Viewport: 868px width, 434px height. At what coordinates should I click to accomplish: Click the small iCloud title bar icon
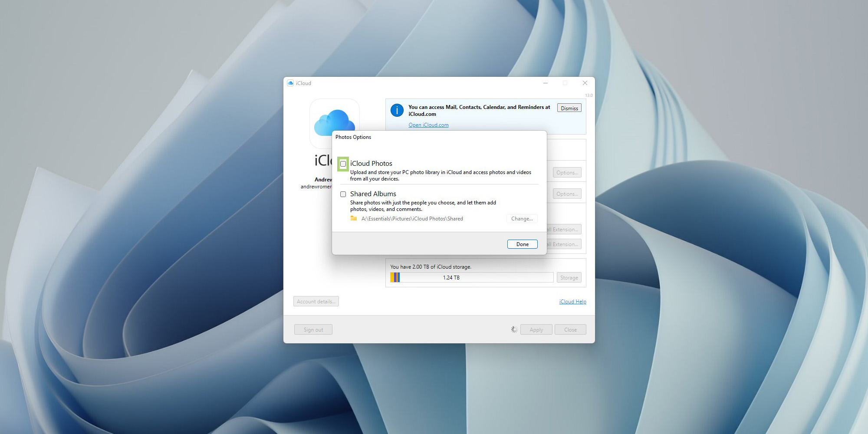pos(290,83)
